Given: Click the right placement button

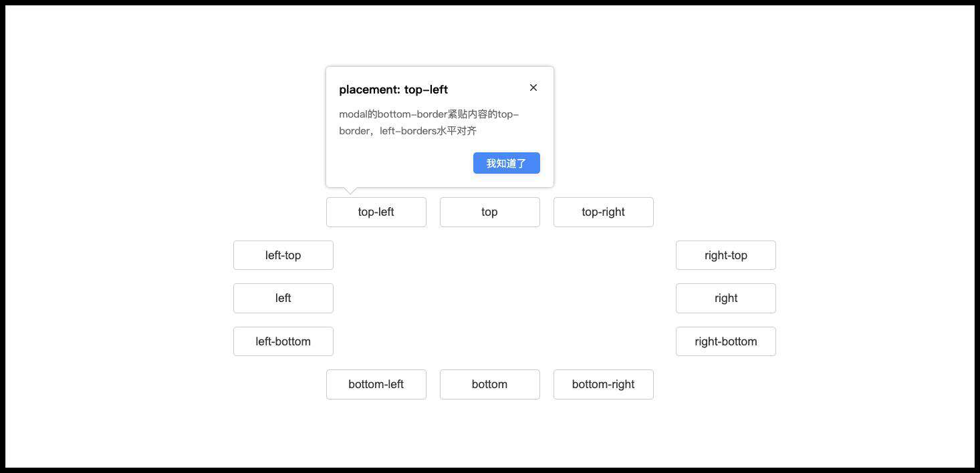Looking at the screenshot, I should click(x=726, y=298).
